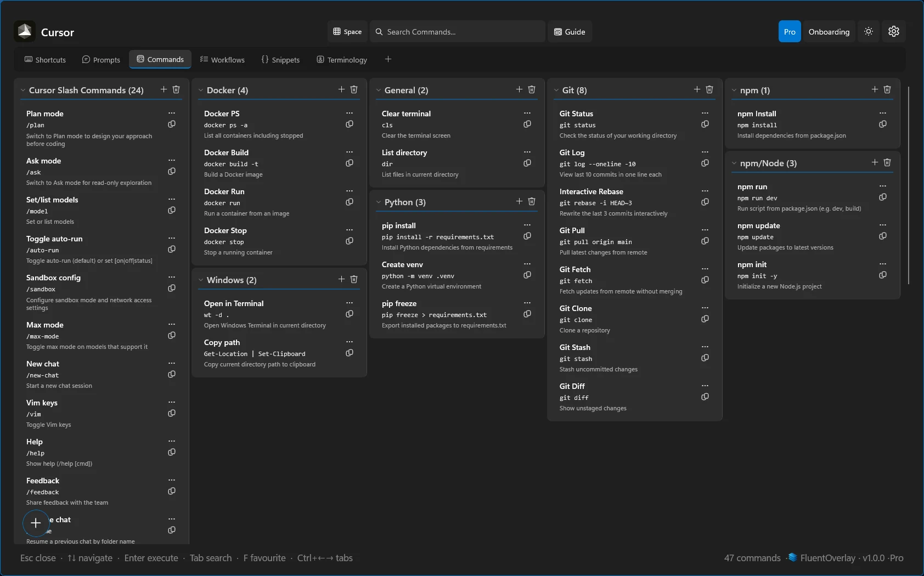
Task: Collapse the Cursor Slash Commands section
Action: [x=22, y=90]
